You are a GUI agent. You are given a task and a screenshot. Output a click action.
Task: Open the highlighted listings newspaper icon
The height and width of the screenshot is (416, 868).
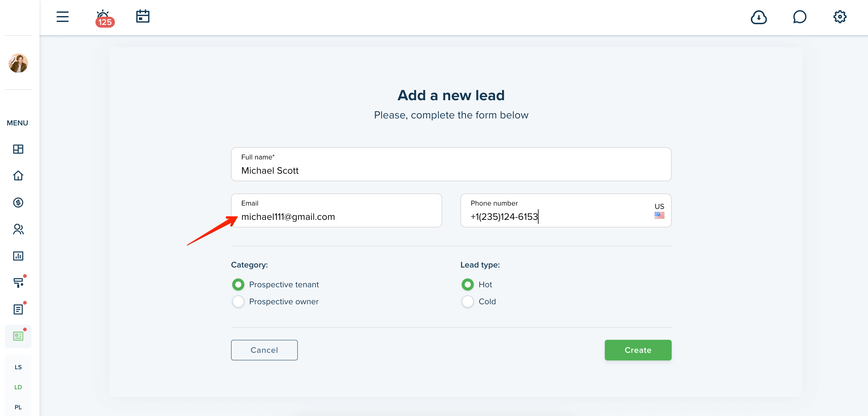click(18, 336)
